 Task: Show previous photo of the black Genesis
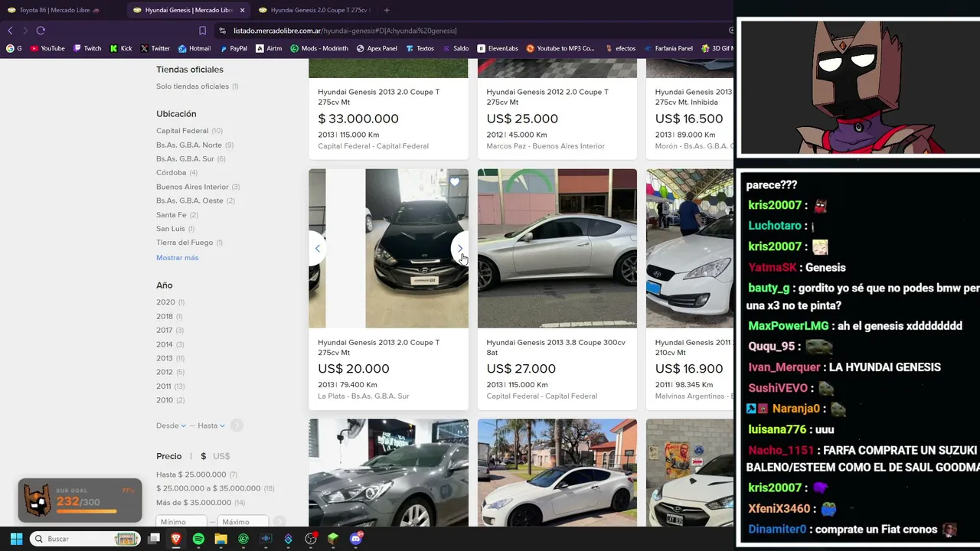pos(318,249)
